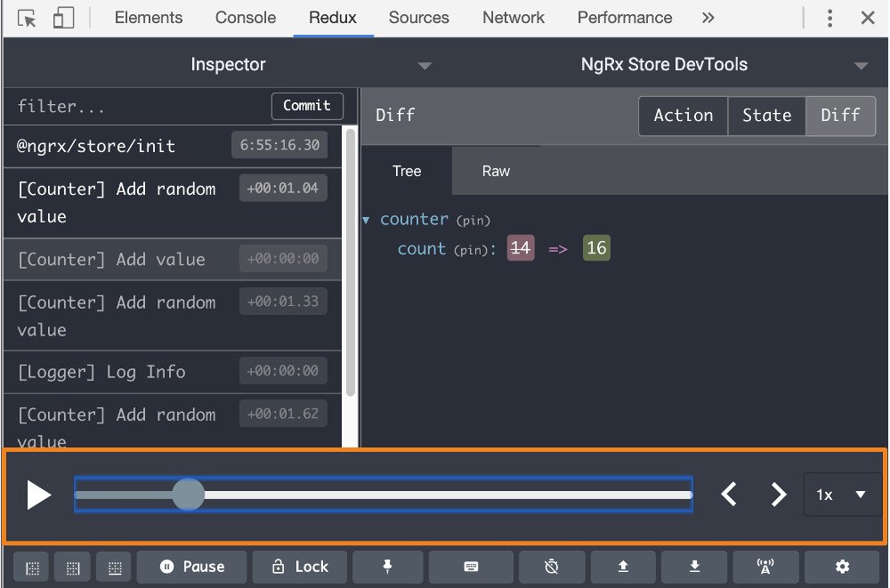Show the State view

pos(767,116)
